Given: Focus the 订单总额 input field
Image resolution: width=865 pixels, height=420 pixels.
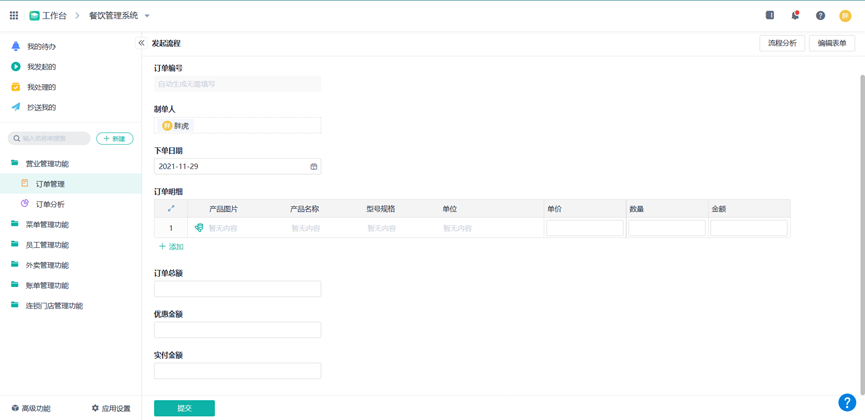Looking at the screenshot, I should pyautogui.click(x=237, y=289).
